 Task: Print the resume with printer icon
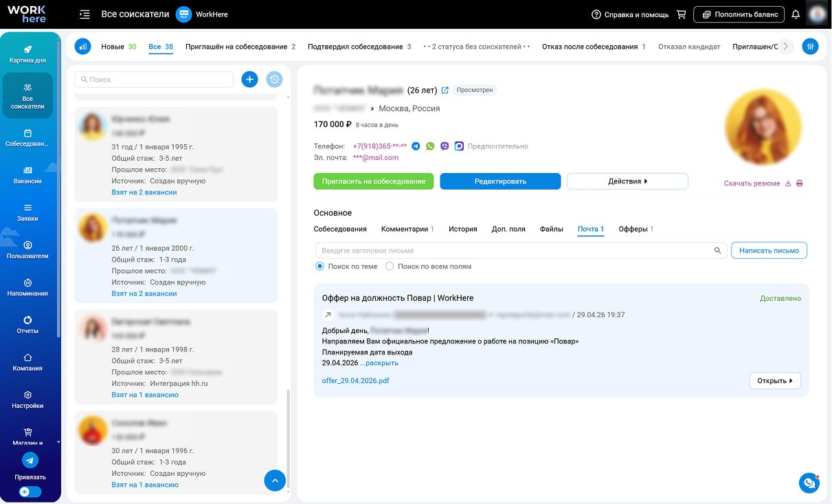(800, 183)
